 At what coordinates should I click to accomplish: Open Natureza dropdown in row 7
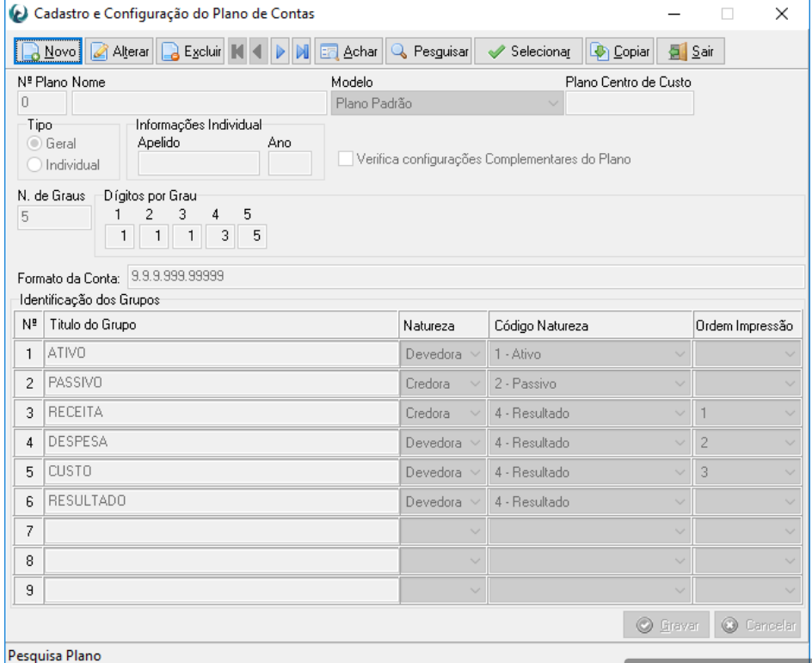pyautogui.click(x=443, y=531)
